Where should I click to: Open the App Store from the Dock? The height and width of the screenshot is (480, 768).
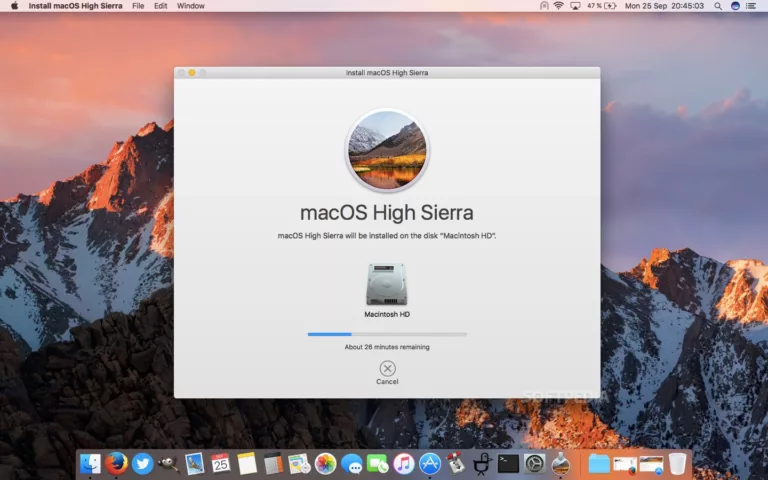430,463
